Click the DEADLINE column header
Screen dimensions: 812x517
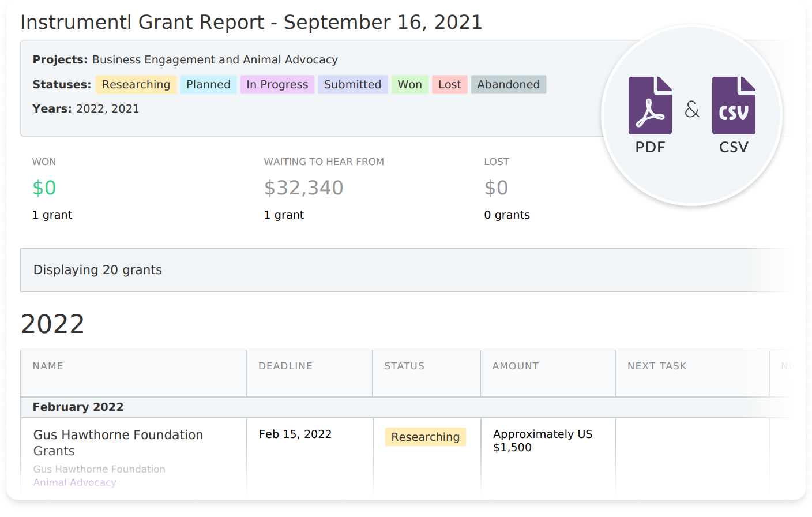point(285,366)
